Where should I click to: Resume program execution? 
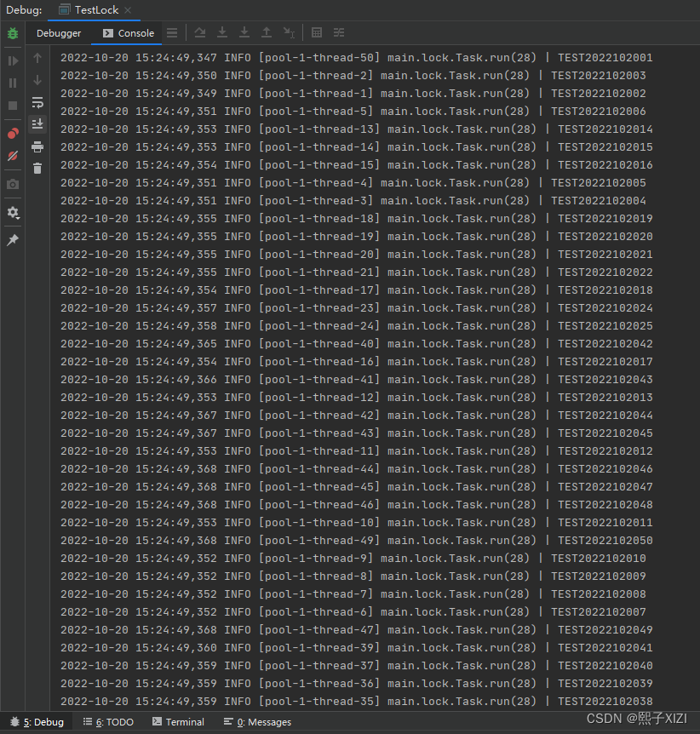[13, 60]
